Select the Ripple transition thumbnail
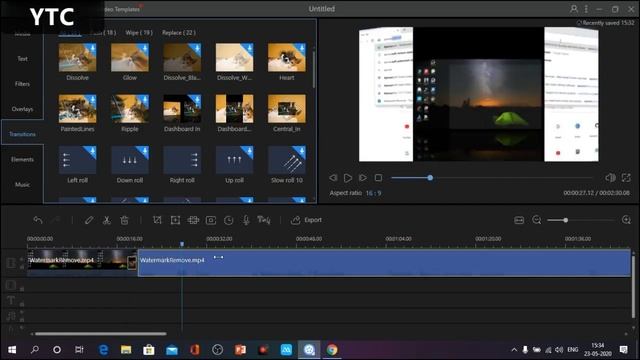This screenshot has width=640, height=360. coord(130,109)
